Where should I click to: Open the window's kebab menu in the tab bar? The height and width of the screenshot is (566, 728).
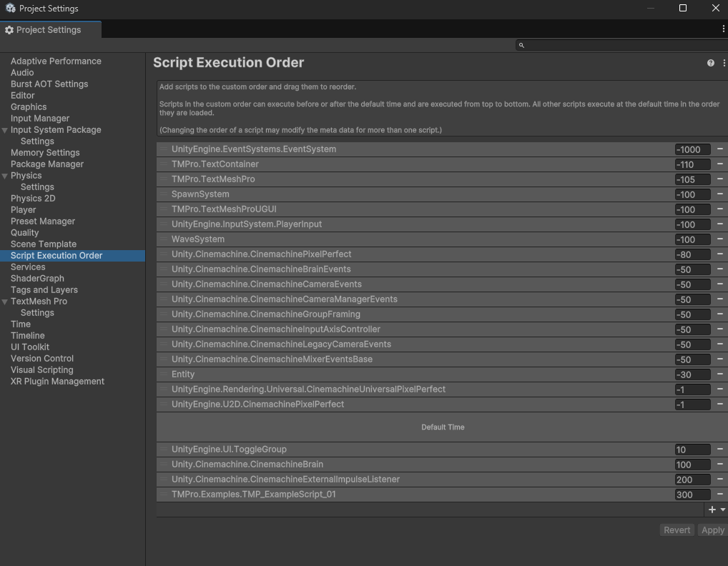pyautogui.click(x=724, y=29)
